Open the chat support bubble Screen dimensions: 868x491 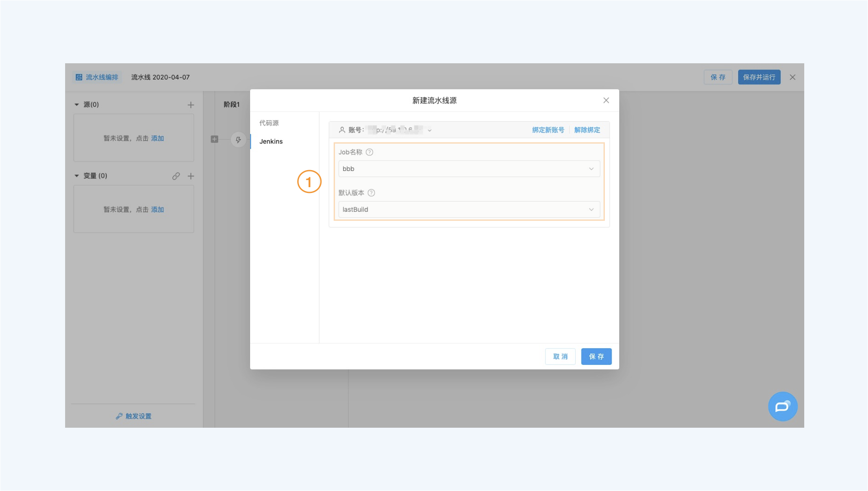(x=783, y=407)
